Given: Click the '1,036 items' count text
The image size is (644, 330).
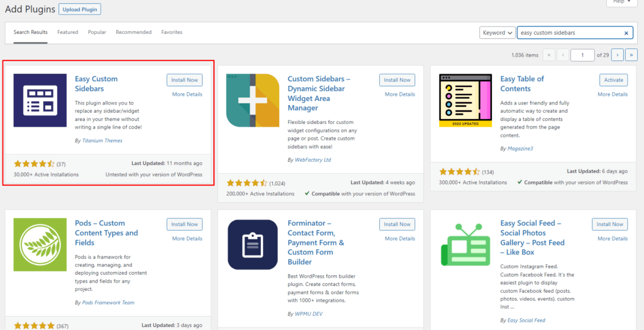Looking at the screenshot, I should [x=525, y=55].
